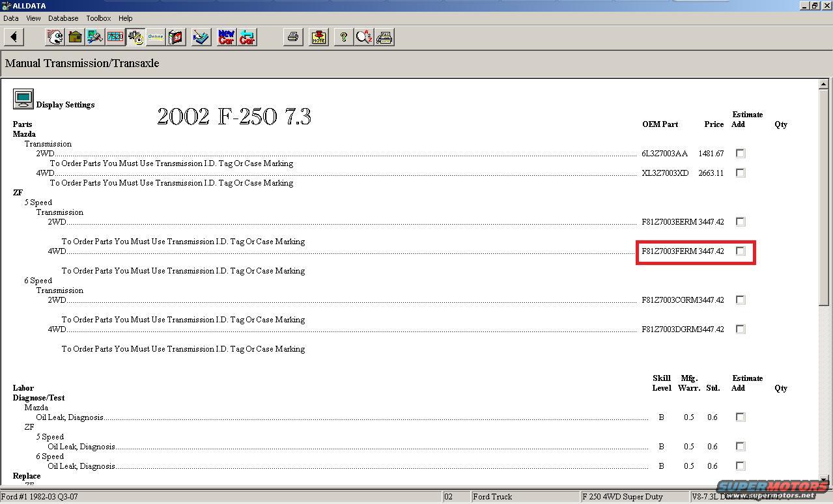Click the Display Settings label
The height and width of the screenshot is (504, 833).
pos(65,105)
